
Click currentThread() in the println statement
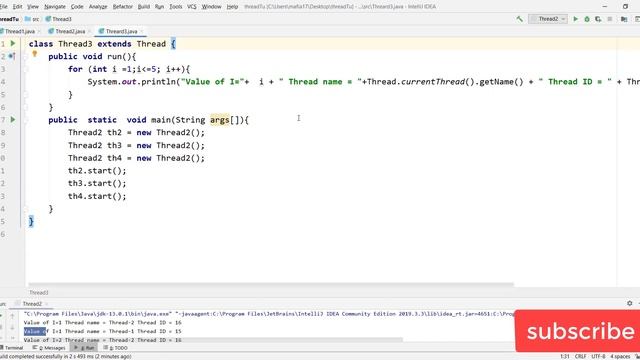(438, 82)
